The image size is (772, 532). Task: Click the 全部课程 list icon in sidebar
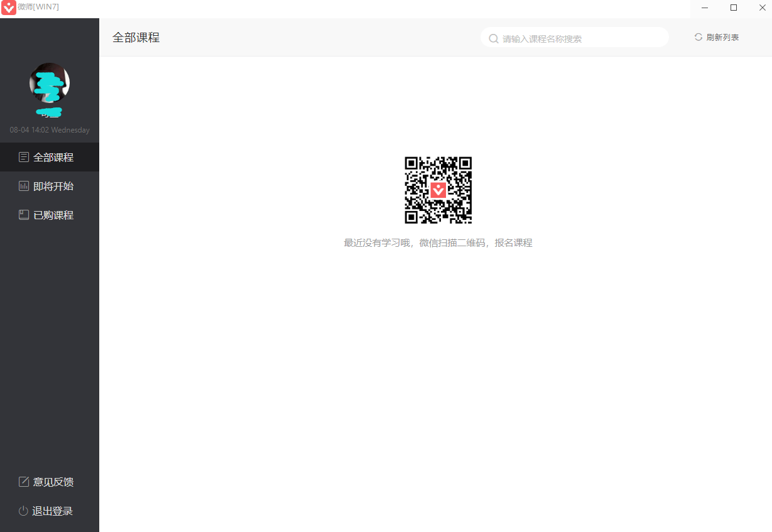(24, 157)
